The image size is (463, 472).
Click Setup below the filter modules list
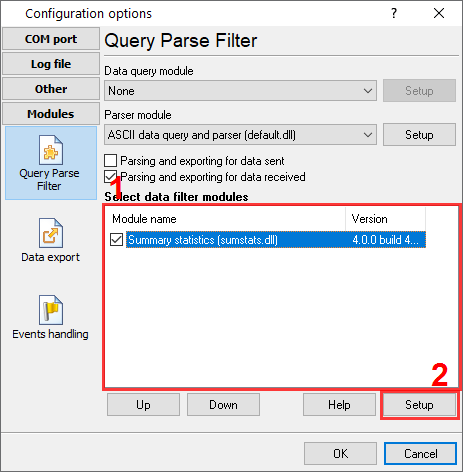(419, 405)
